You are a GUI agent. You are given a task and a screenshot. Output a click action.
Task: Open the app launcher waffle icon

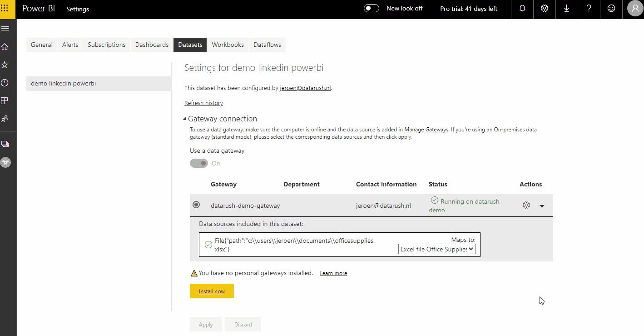(5, 9)
